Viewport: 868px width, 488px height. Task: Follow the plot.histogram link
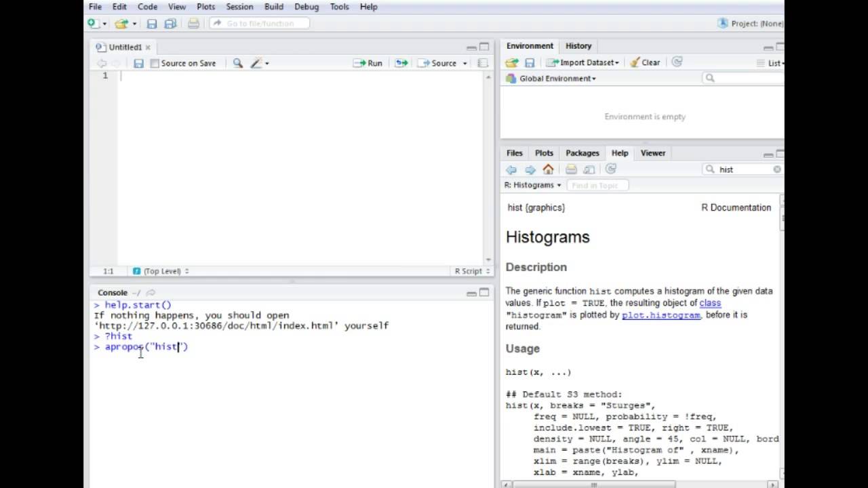pos(661,315)
